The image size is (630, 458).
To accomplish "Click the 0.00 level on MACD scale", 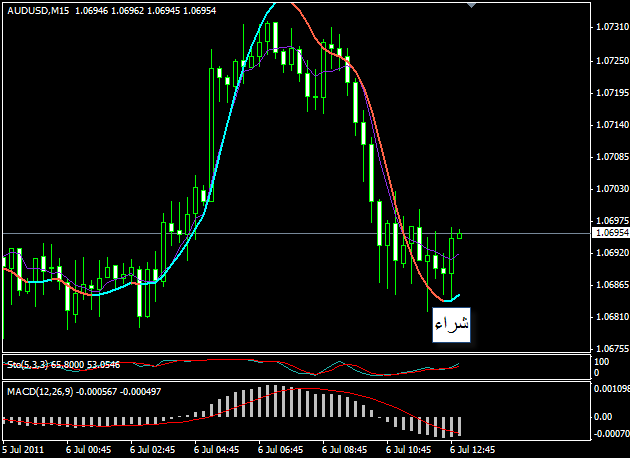I will (603, 416).
